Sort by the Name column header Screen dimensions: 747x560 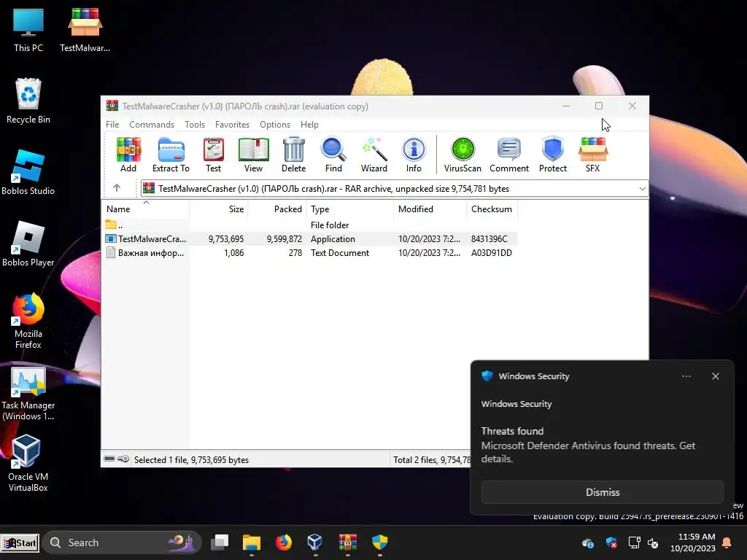pyautogui.click(x=145, y=209)
